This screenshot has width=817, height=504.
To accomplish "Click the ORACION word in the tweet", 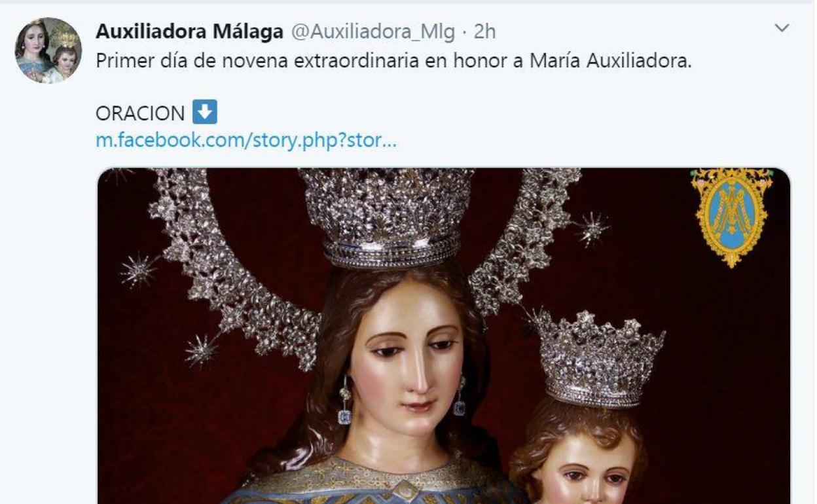I will [140, 113].
